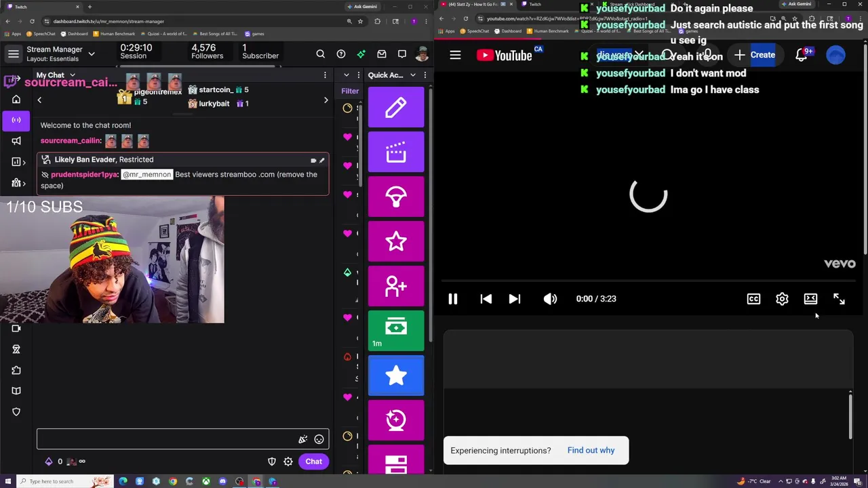Open the megaphone Alerts icon in sidebar
Screen dimensions: 868x488
click(x=16, y=141)
